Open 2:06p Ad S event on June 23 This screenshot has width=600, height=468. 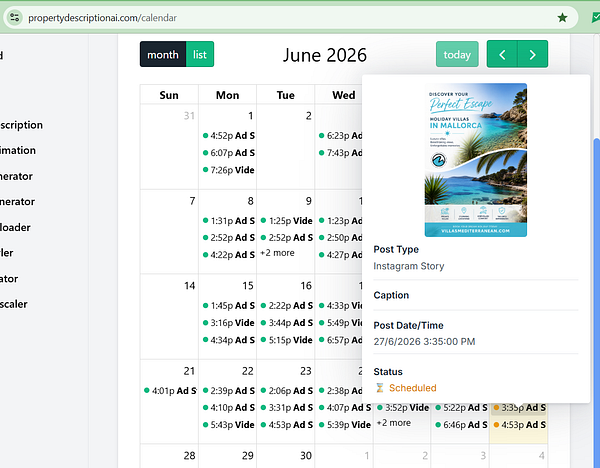pyautogui.click(x=286, y=391)
